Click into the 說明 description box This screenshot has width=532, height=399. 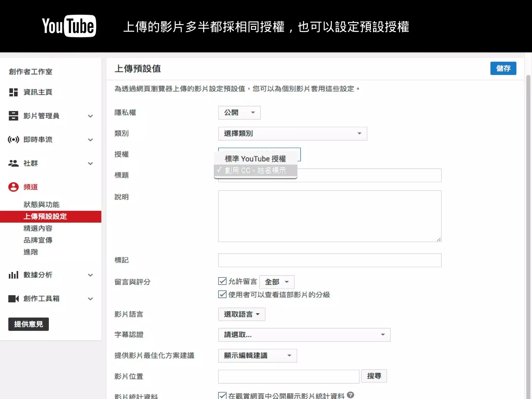pyautogui.click(x=330, y=216)
